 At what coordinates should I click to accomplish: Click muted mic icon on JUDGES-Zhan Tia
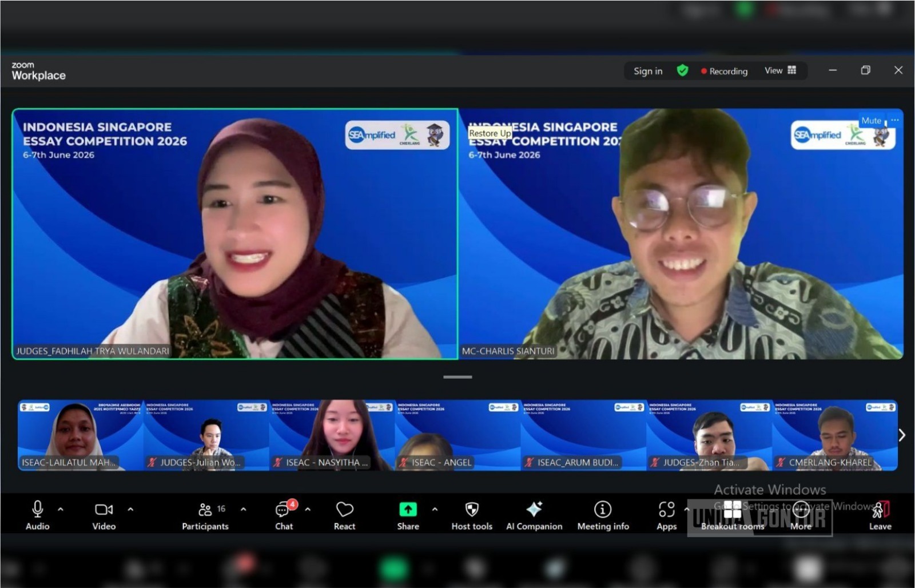click(655, 462)
